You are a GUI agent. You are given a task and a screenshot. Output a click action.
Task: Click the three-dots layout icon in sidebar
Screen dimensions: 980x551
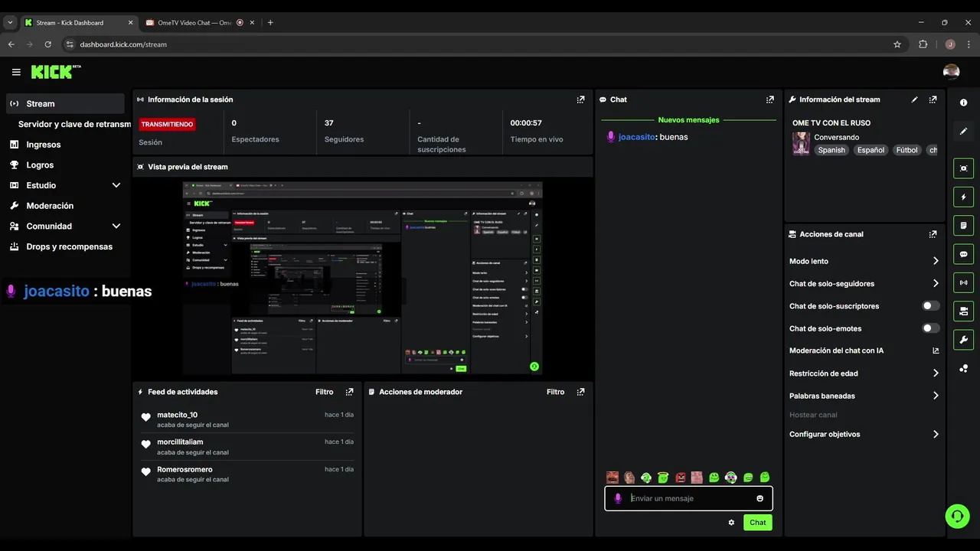point(963,368)
